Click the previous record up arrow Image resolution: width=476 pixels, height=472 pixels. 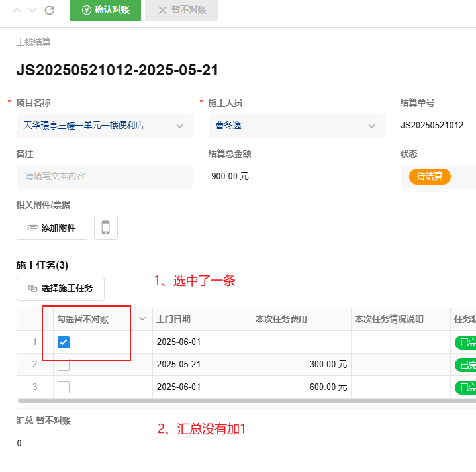(17, 11)
